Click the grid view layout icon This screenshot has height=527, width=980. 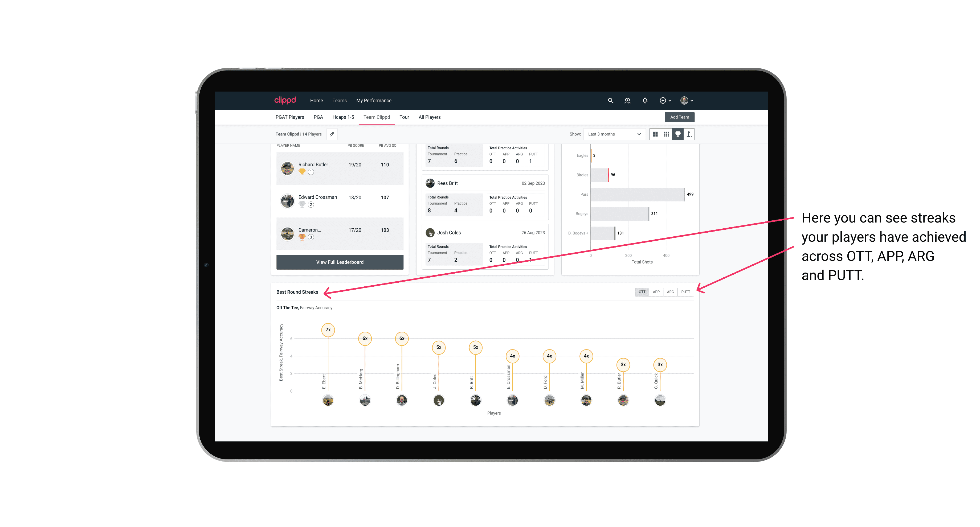[655, 134]
